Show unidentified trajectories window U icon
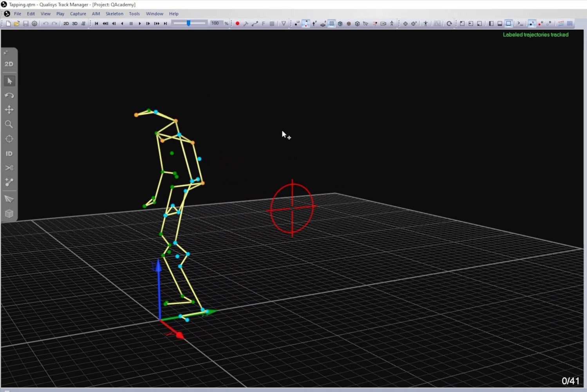 tap(541, 23)
